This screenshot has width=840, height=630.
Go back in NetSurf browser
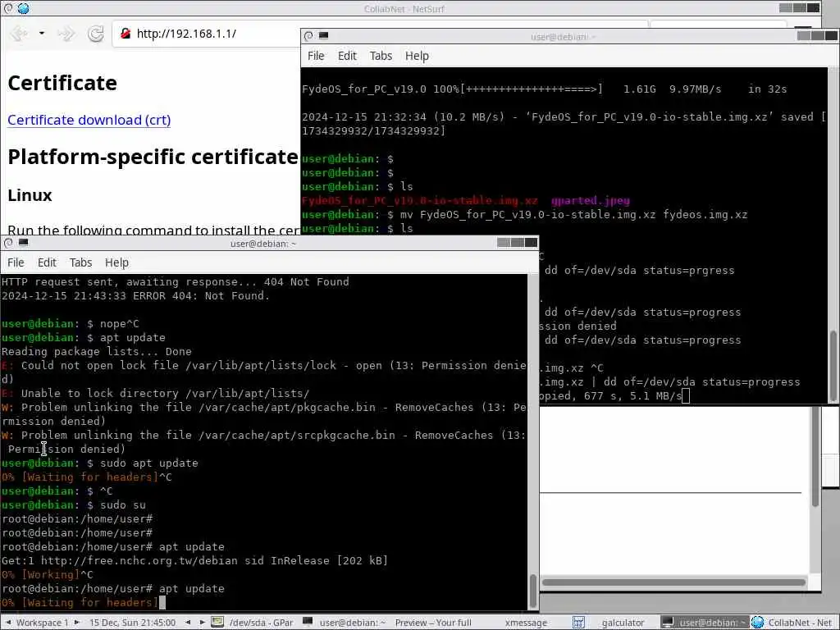[19, 34]
